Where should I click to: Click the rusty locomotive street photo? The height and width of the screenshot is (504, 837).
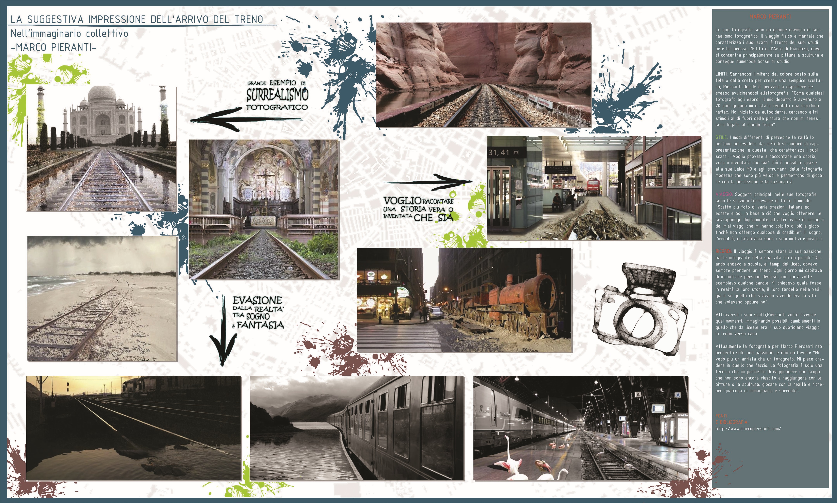point(464,300)
